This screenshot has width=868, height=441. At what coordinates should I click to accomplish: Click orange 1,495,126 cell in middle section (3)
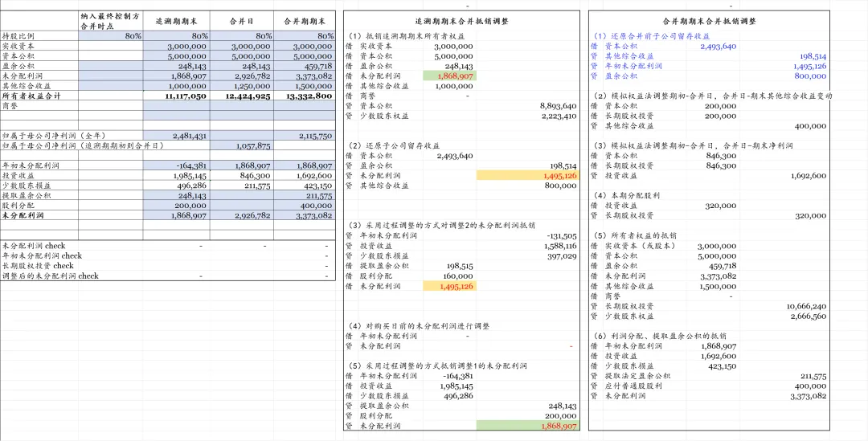(x=448, y=286)
